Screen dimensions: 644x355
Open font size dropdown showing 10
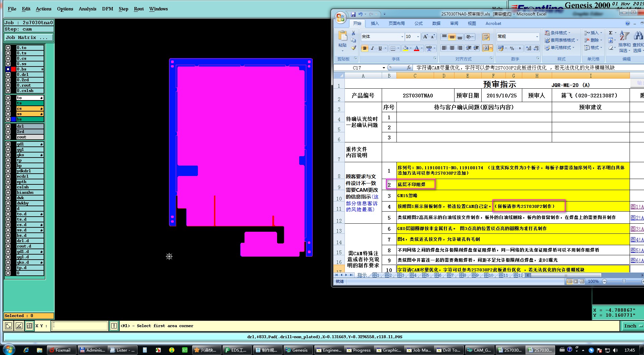point(418,37)
